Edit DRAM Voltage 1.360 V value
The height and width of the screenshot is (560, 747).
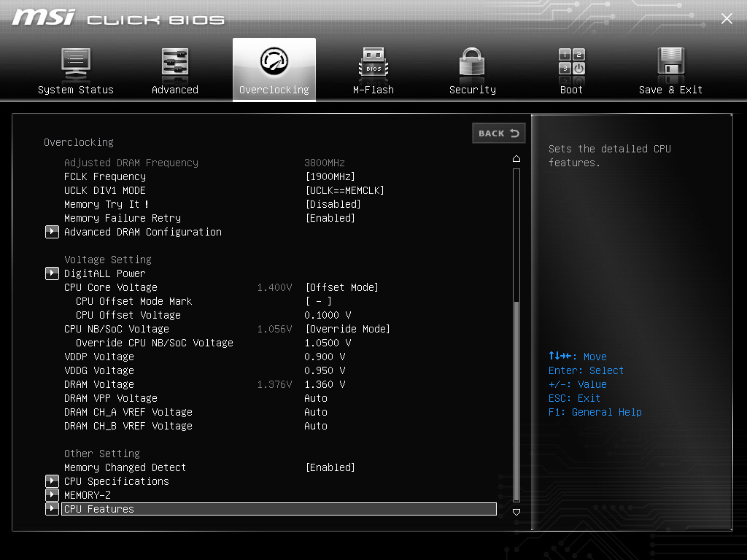[325, 384]
